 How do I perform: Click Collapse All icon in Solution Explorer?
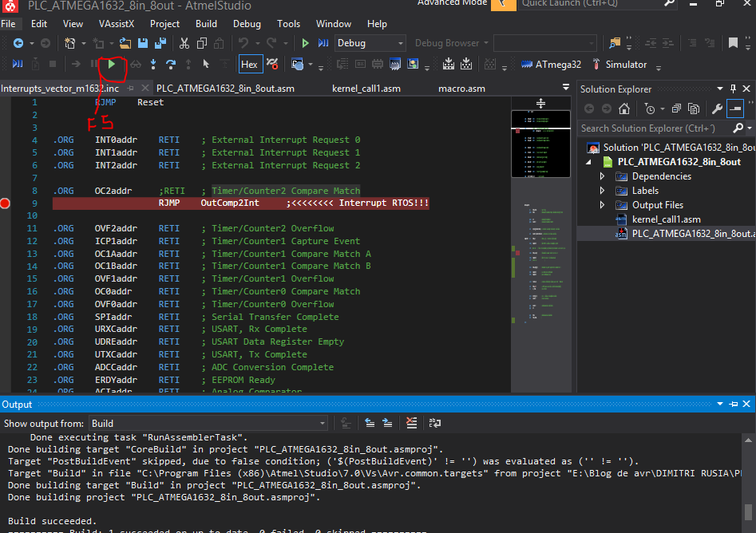[676, 109]
